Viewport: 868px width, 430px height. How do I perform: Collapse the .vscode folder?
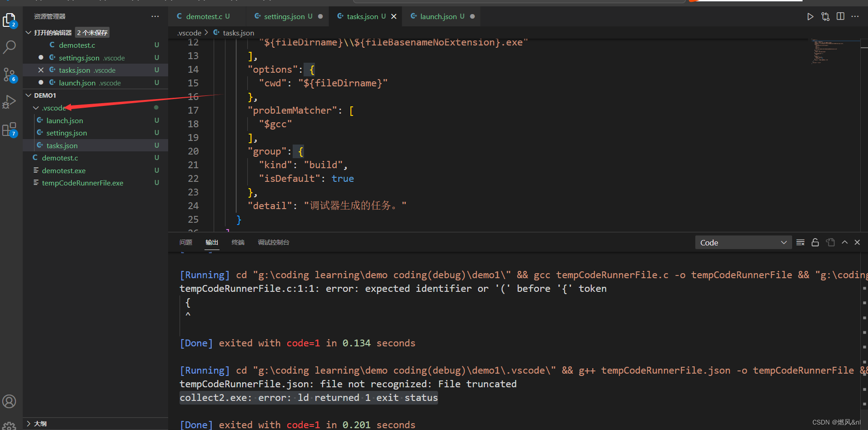coord(36,108)
